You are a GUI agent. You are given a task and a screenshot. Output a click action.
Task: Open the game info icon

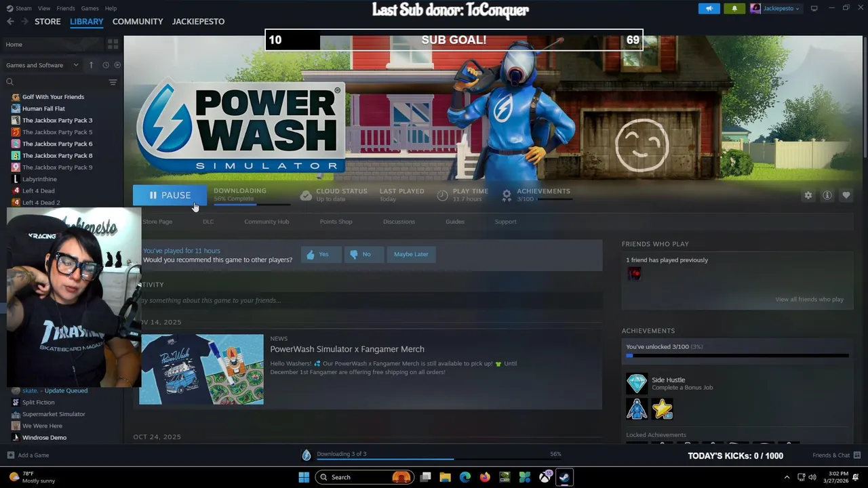[827, 195]
